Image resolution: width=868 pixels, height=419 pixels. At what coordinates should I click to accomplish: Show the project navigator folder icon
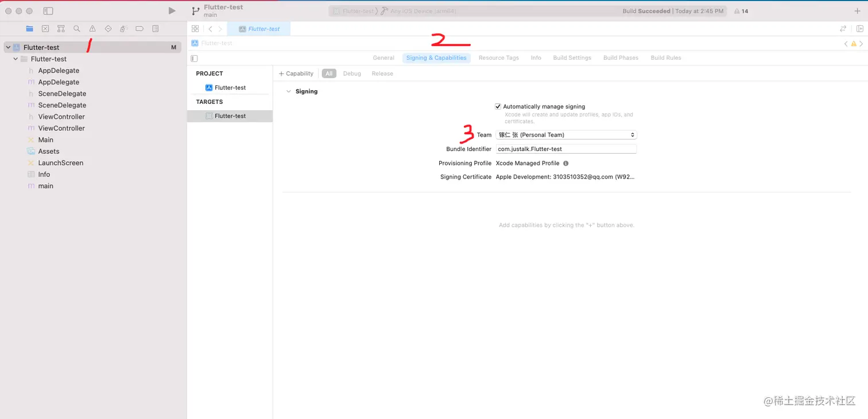30,29
